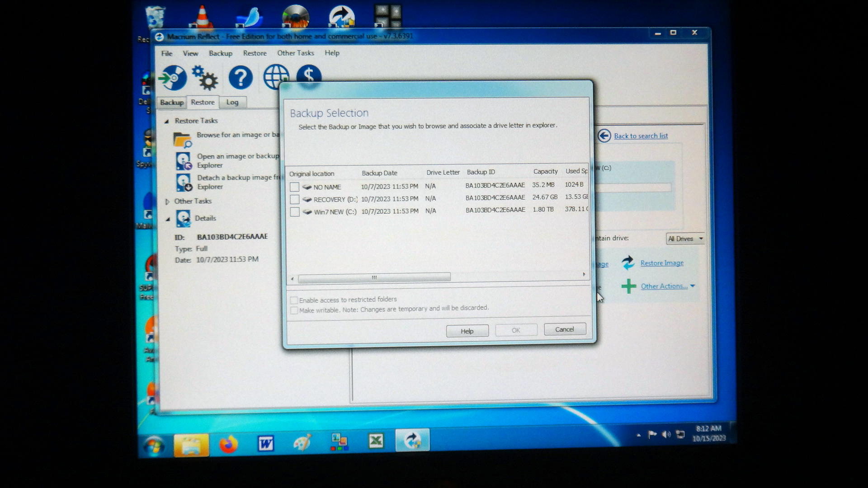Open File Explorer from the taskbar

[191, 445]
